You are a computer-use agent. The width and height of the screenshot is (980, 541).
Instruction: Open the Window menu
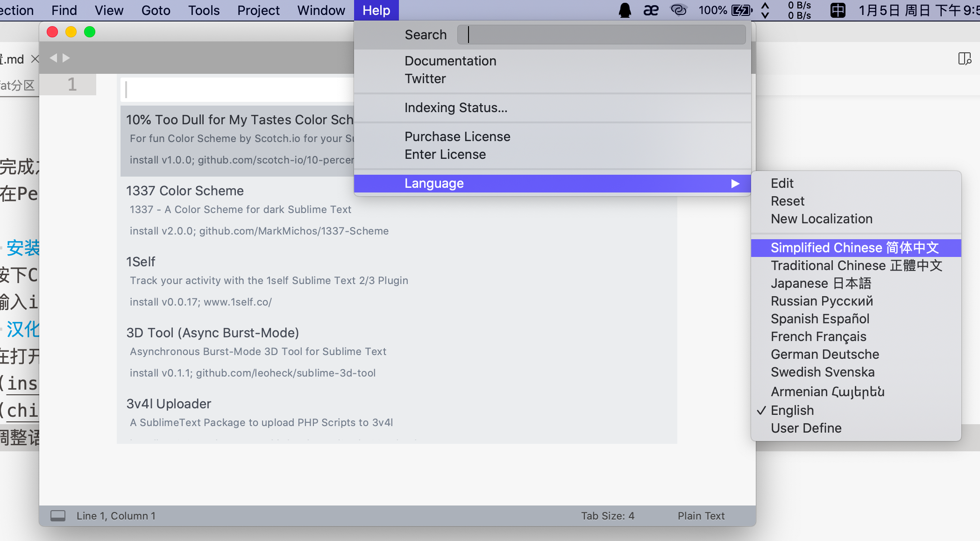click(x=321, y=10)
